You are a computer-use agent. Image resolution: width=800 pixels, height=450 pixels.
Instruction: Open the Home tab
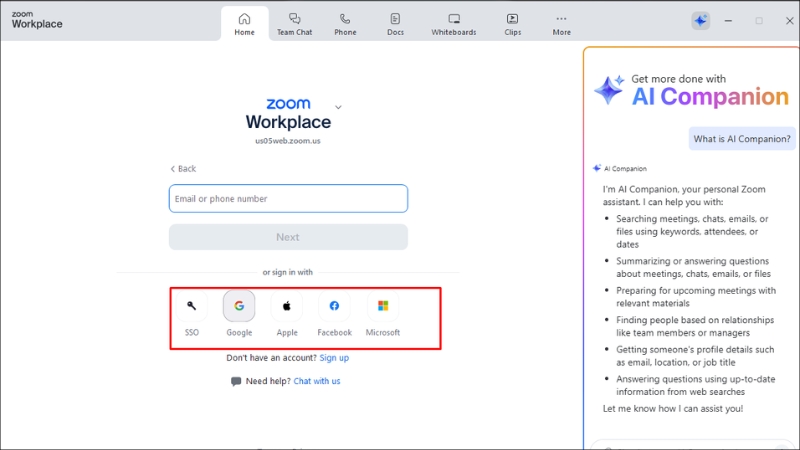(244, 24)
